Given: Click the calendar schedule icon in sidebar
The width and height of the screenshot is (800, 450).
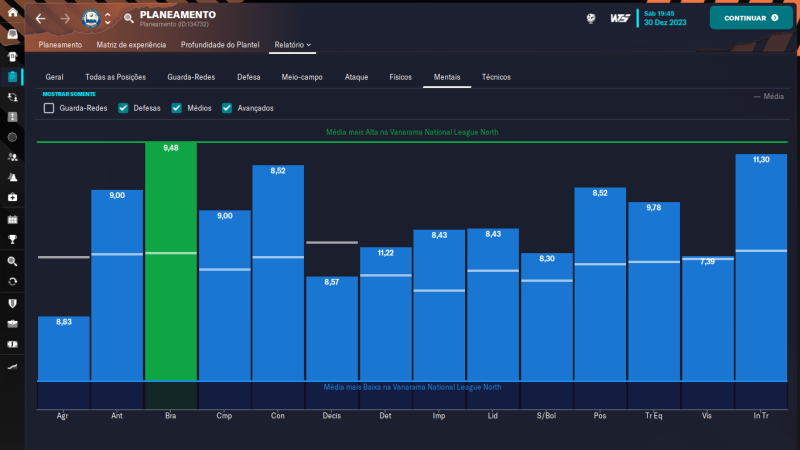Looking at the screenshot, I should (12, 219).
